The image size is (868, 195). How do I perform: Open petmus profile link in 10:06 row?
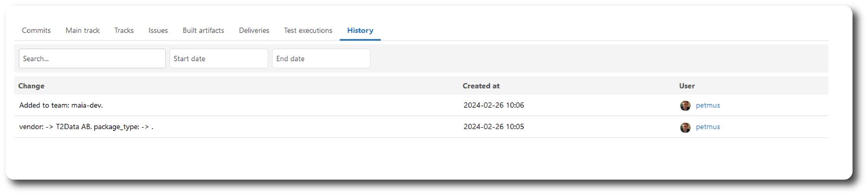coord(708,105)
